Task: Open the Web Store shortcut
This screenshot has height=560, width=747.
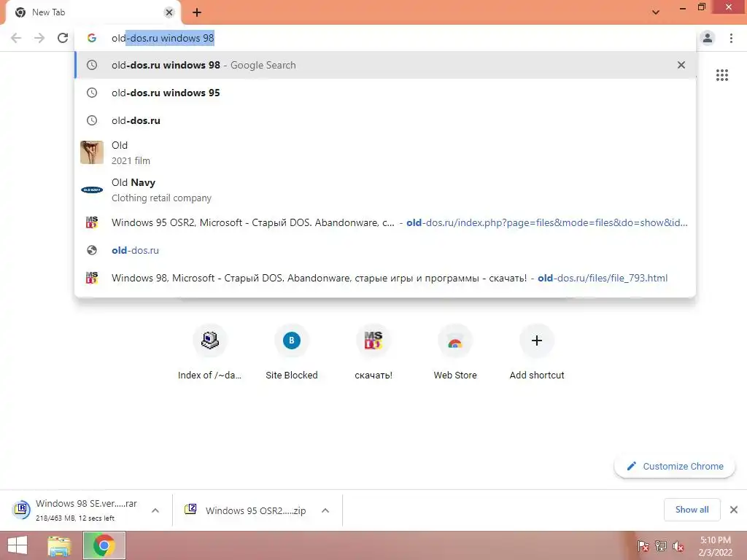Action: click(455, 353)
